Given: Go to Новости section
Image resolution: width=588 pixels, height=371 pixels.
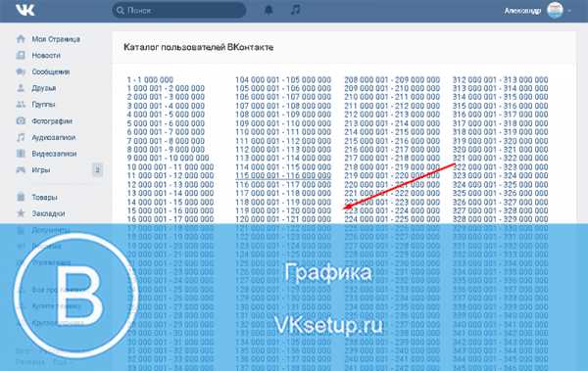Looking at the screenshot, I should pos(46,56).
